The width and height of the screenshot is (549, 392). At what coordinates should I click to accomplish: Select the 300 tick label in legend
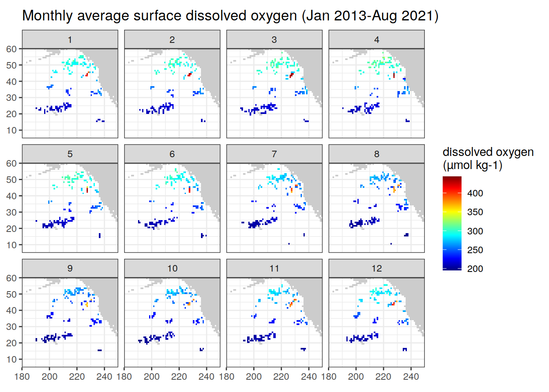[475, 231]
